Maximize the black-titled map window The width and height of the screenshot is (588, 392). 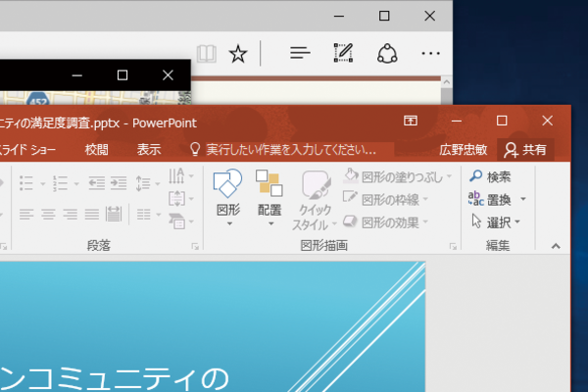tap(122, 75)
